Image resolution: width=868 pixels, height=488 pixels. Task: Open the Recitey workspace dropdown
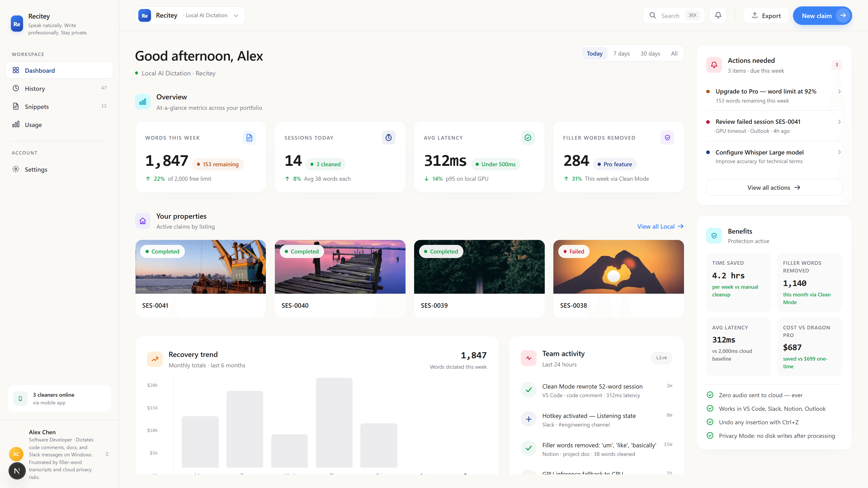(x=190, y=16)
